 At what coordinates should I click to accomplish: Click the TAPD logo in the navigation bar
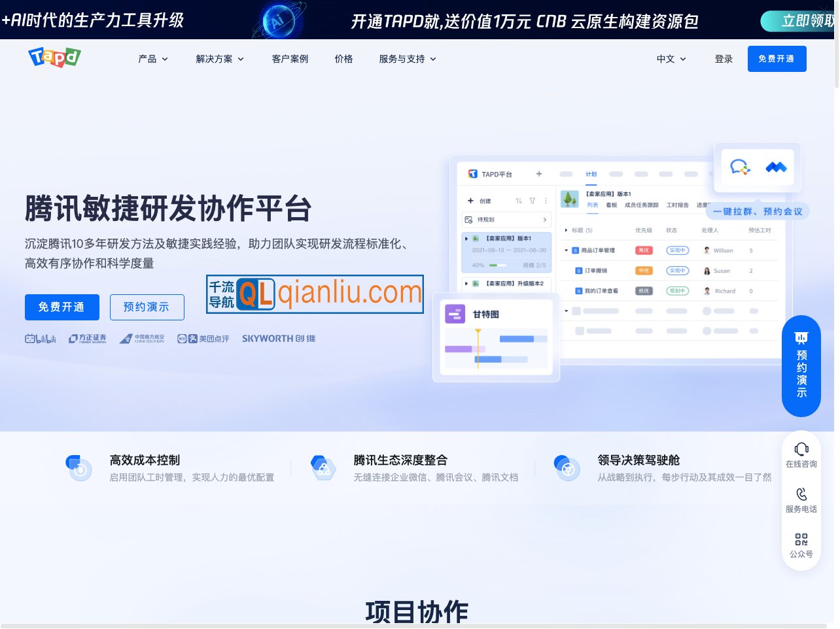tap(54, 58)
